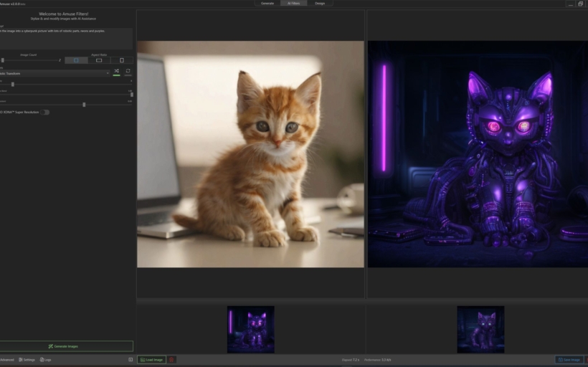Image resolution: width=588 pixels, height=367 pixels.
Task: Click the shuffle random seed icon
Action: click(117, 72)
